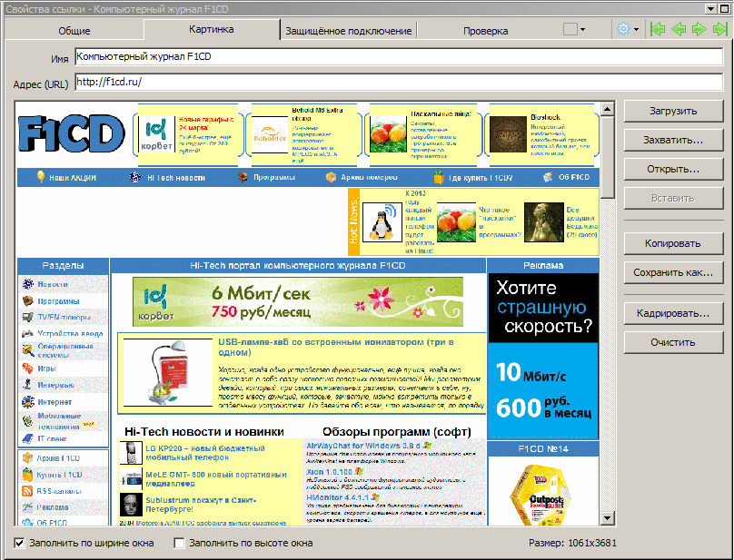The height and width of the screenshot is (560, 734).
Task: Click the Размер: 1061x3681 text
Action: [572, 543]
